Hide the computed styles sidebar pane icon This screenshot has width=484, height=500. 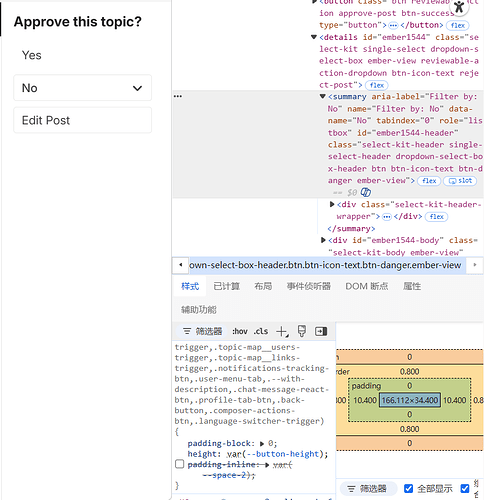pyautogui.click(x=321, y=331)
